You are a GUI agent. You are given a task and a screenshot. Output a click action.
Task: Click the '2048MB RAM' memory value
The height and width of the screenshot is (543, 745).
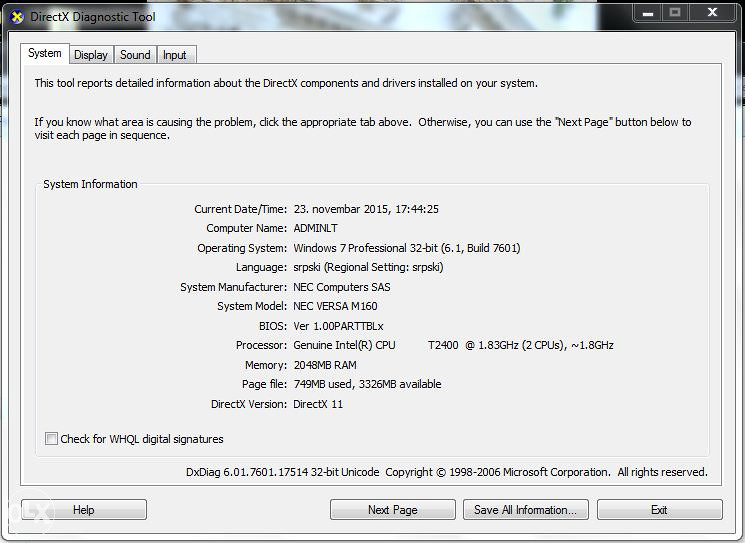tap(325, 365)
